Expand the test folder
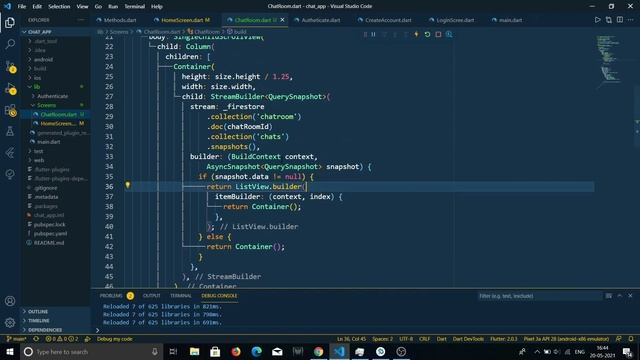640x360 pixels. pos(56,151)
